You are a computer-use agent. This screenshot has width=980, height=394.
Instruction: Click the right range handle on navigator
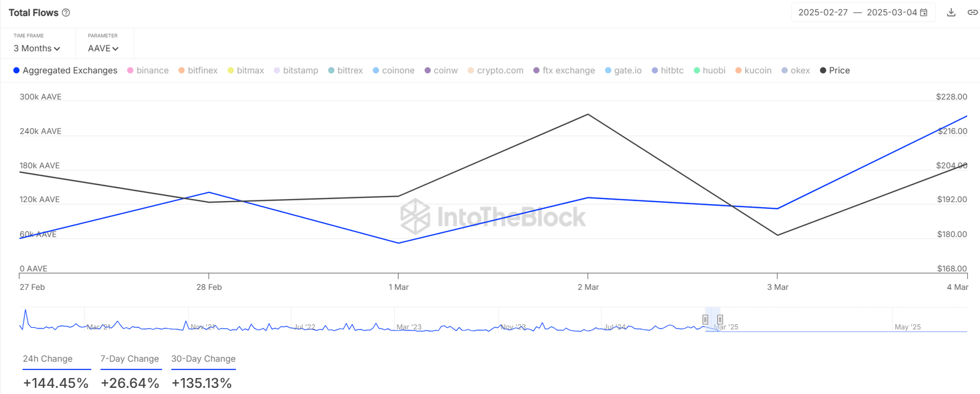[720, 319]
